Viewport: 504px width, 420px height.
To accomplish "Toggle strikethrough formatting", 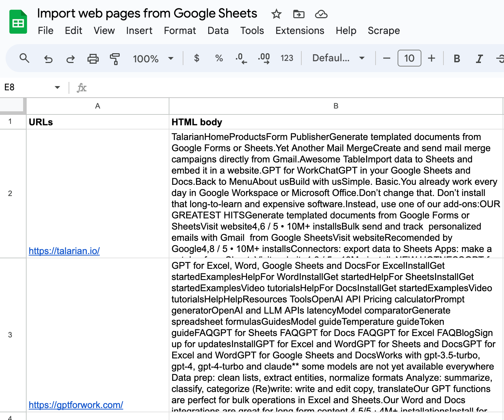I will pos(500,58).
